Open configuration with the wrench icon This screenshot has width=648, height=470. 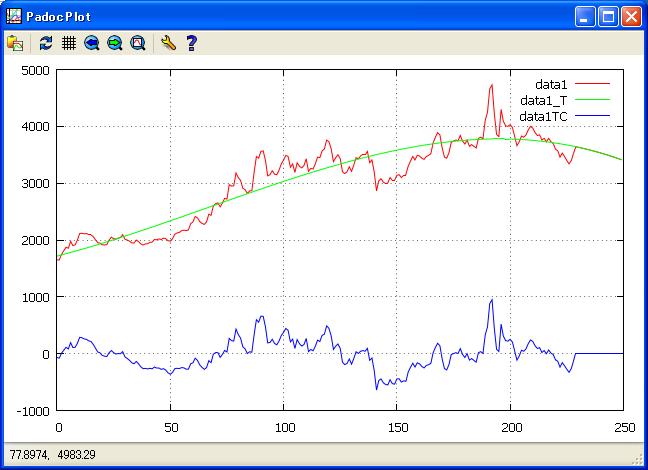point(168,43)
